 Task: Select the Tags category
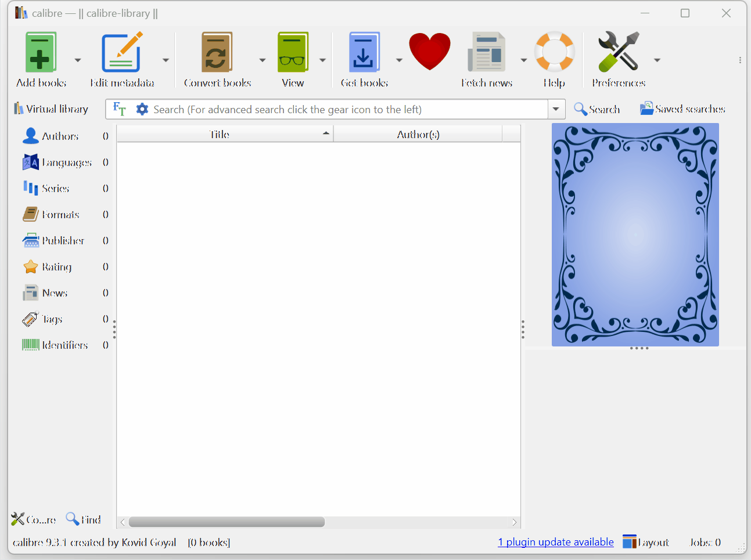tap(51, 319)
